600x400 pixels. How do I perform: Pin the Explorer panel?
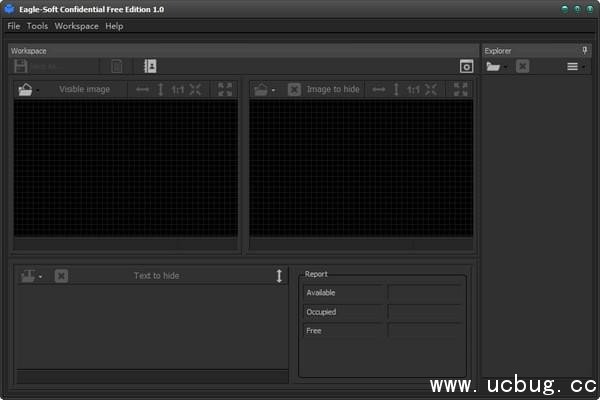[x=585, y=50]
